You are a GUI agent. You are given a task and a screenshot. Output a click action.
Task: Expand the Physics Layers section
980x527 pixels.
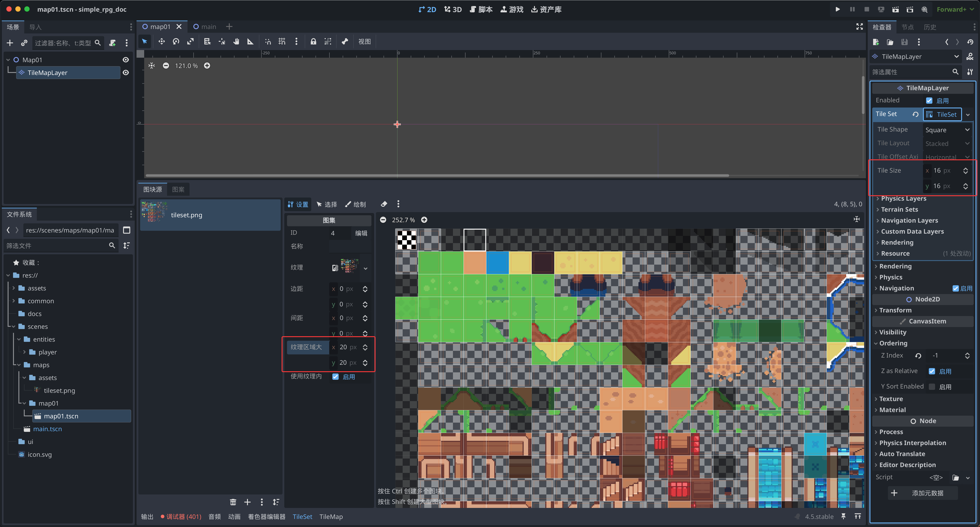(x=903, y=198)
